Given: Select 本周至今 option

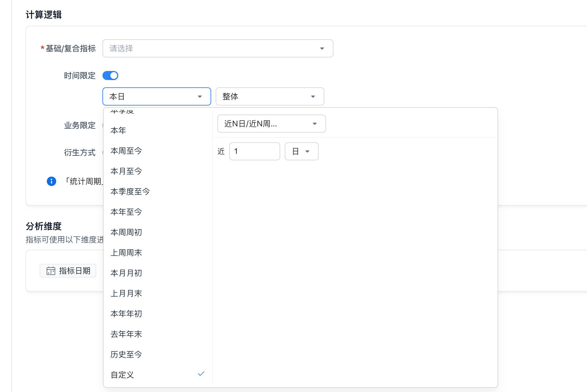Looking at the screenshot, I should (126, 151).
